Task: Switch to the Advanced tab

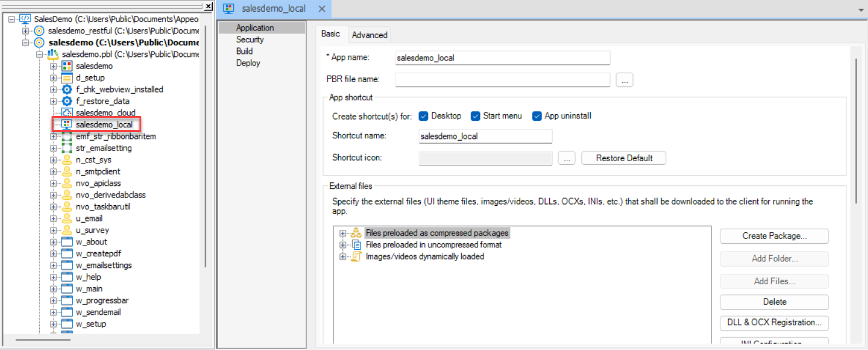Action: (x=369, y=35)
